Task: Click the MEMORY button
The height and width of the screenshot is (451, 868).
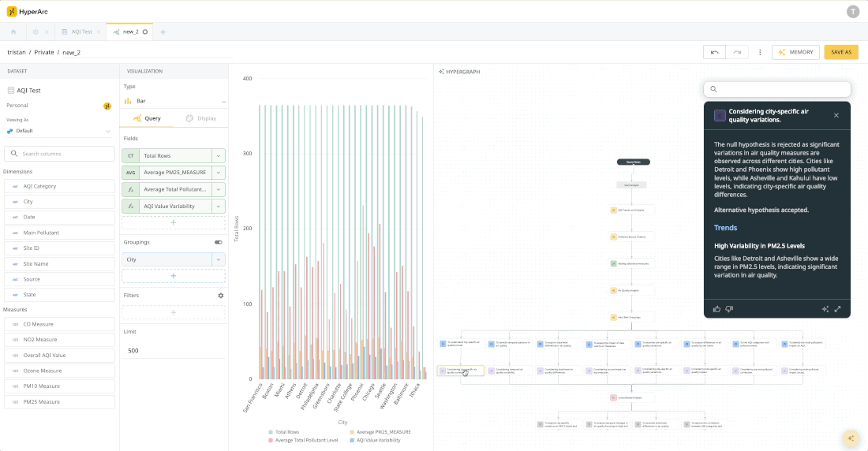Action: click(795, 52)
